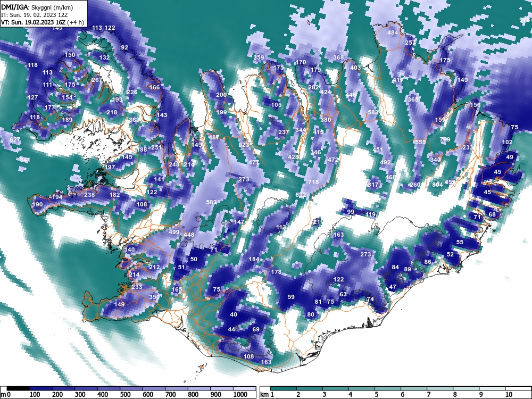Screen dimensions: 532x399
Task: Click visibility value 841 on the map
Action: pyautogui.click(x=25, y=160)
